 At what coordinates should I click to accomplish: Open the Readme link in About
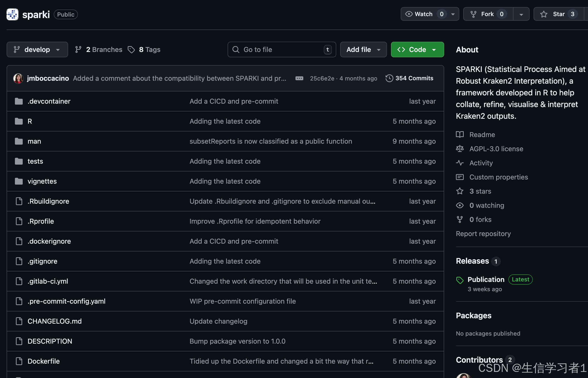pos(482,135)
